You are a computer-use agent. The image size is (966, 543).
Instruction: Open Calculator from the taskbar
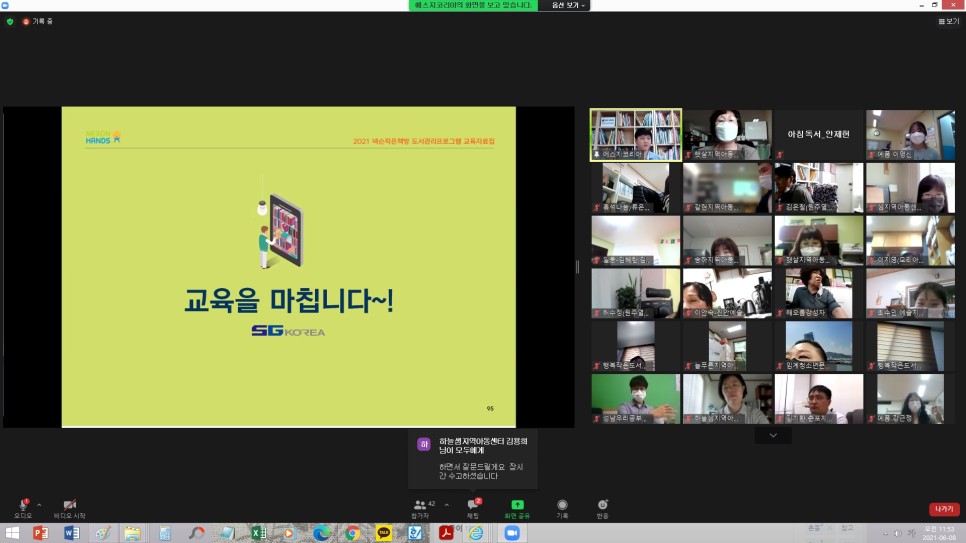(164, 533)
